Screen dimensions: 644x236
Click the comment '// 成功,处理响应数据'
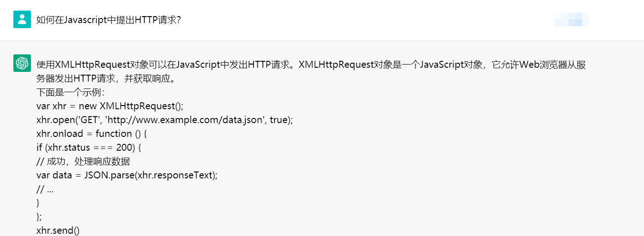[83, 161]
